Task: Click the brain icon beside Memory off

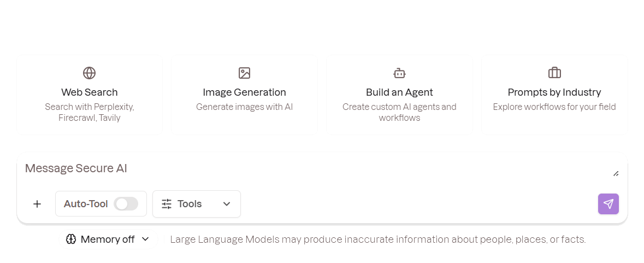Action: (x=71, y=239)
